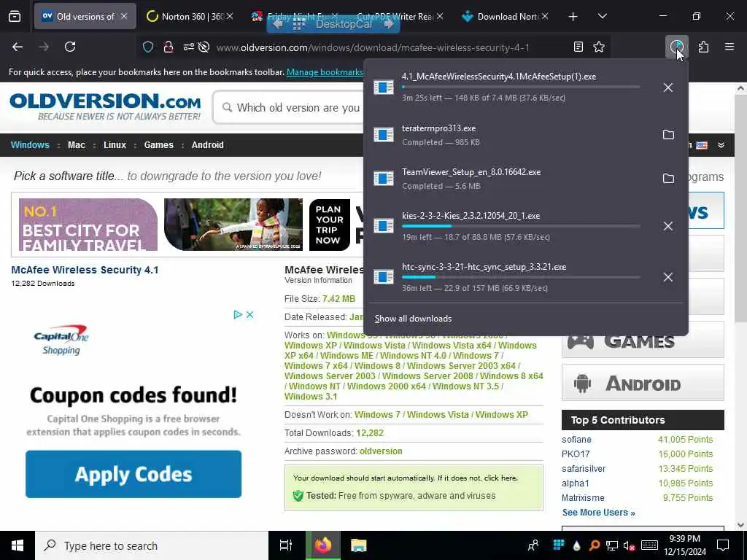The width and height of the screenshot is (747, 560).
Task: Cancel the kies-2-3-2 download
Action: (x=668, y=226)
